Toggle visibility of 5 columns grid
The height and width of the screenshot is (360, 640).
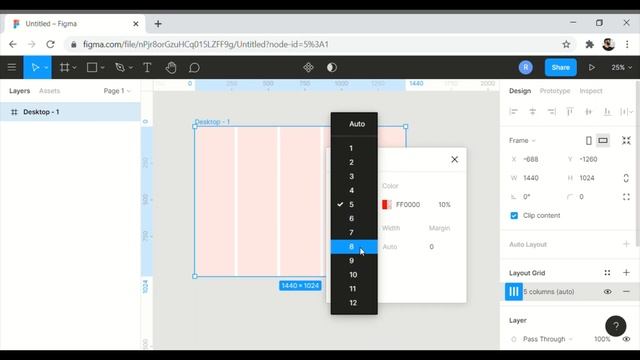pyautogui.click(x=607, y=291)
